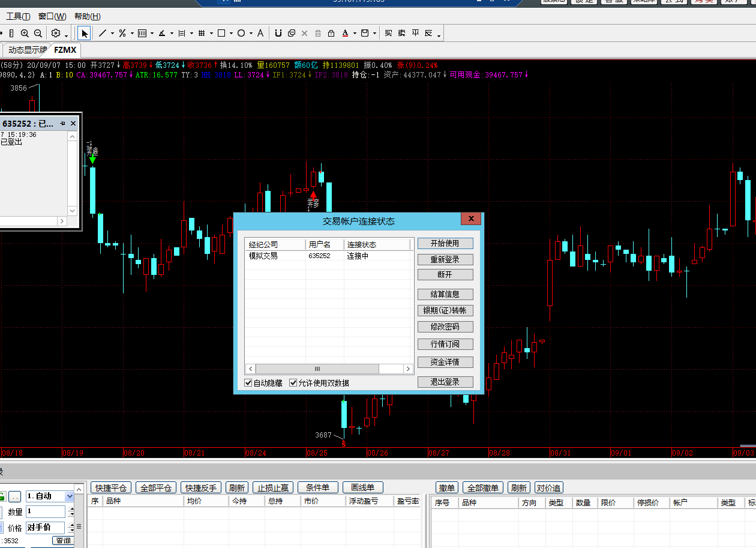Click the 行情订阅 button
Viewport: 756px width, 548px height.
(445, 345)
